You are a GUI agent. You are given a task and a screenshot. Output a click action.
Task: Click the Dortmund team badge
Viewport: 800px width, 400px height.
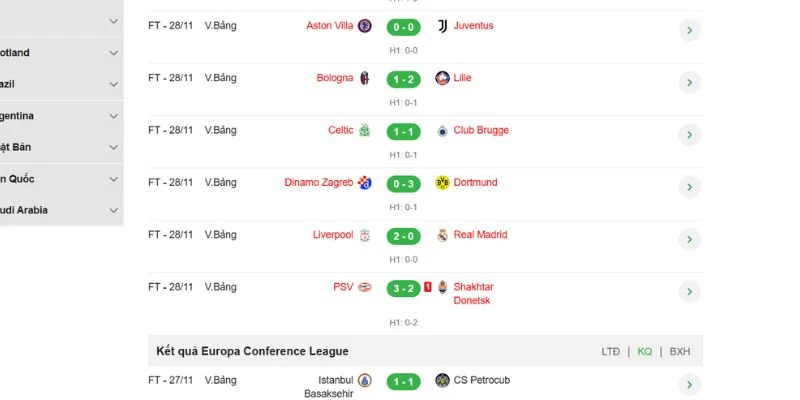point(442,183)
